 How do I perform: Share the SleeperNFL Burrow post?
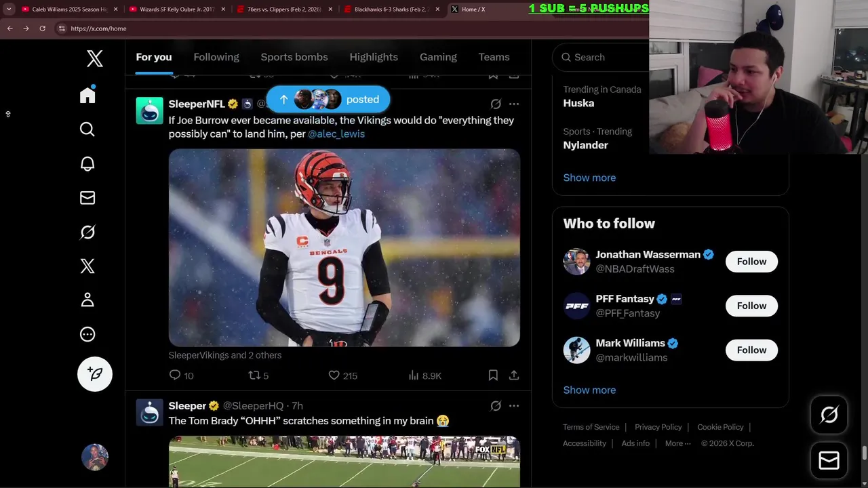pos(514,375)
